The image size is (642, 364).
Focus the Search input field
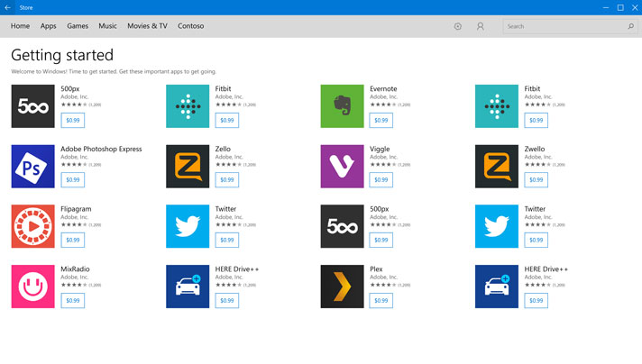569,26
